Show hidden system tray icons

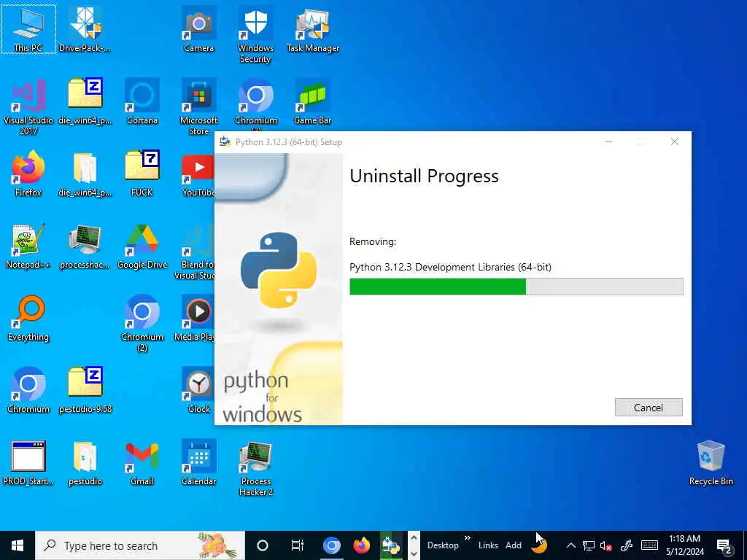(570, 545)
